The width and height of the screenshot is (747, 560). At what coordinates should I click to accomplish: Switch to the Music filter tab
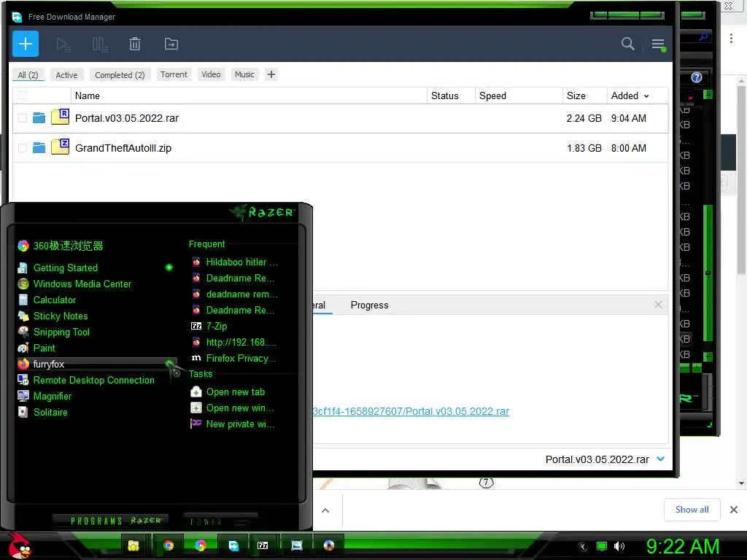[245, 74]
